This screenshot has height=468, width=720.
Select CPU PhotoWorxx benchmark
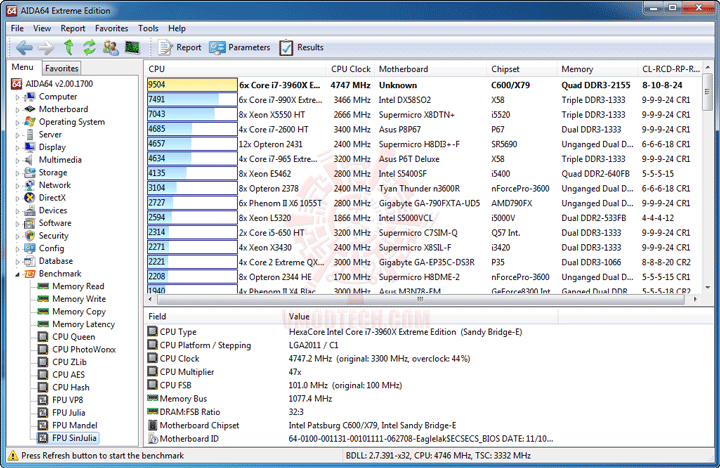pos(84,350)
